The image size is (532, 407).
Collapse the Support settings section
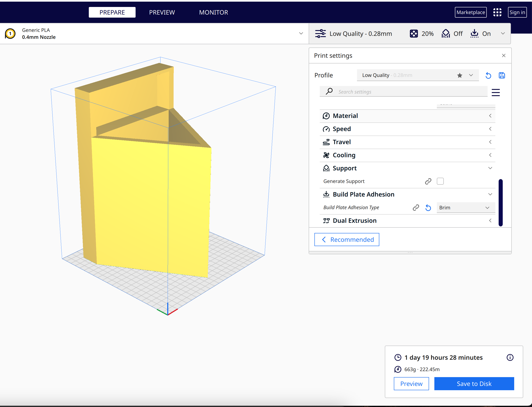click(x=490, y=168)
